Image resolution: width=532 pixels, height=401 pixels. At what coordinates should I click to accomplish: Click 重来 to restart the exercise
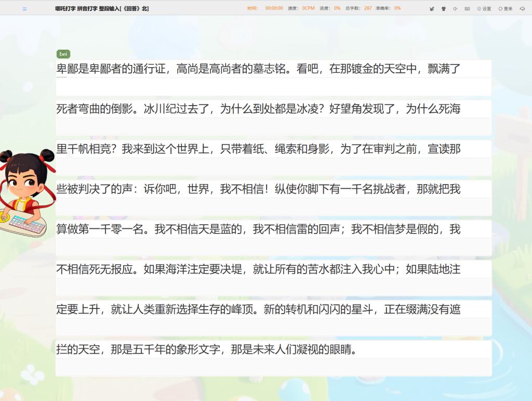[x=506, y=8]
